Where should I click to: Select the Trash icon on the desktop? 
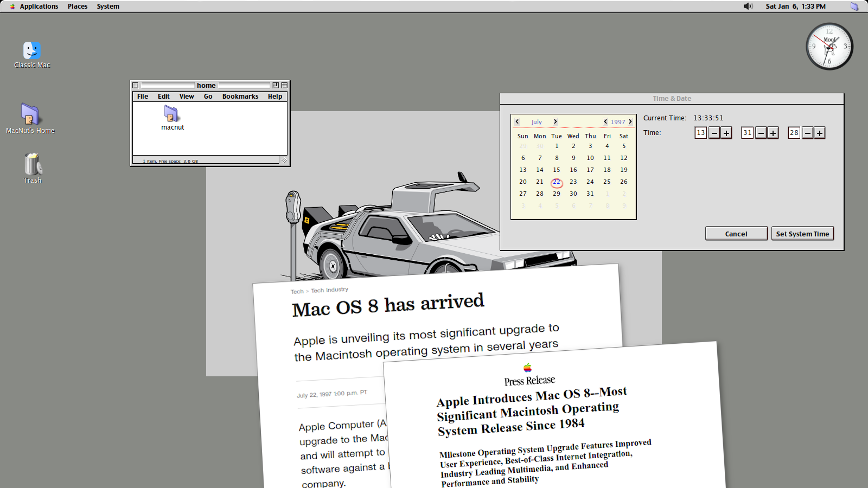33,164
